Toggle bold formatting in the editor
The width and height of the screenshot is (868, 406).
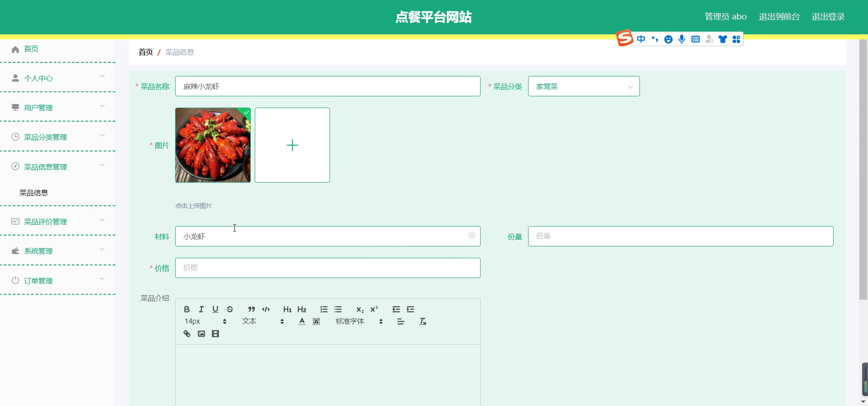tap(186, 309)
